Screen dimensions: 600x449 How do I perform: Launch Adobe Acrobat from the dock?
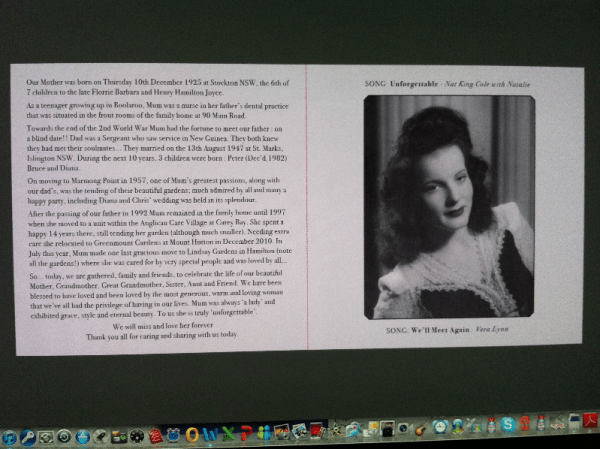coord(590,420)
